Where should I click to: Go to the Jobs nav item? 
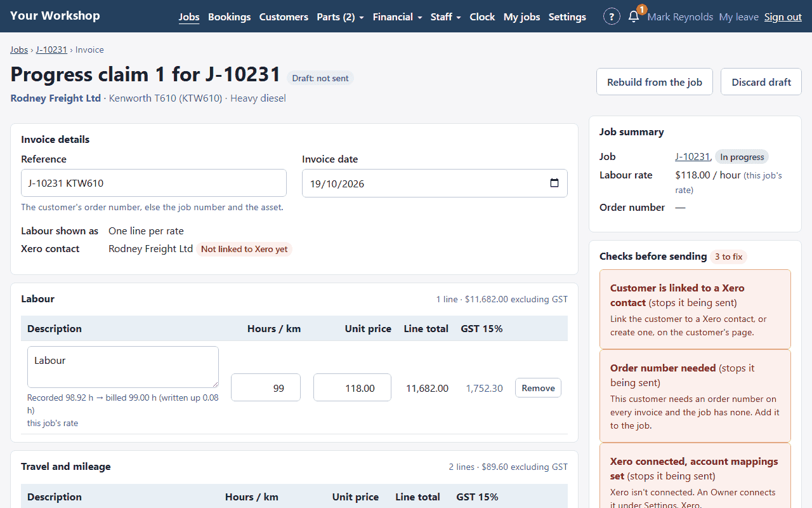click(x=189, y=17)
